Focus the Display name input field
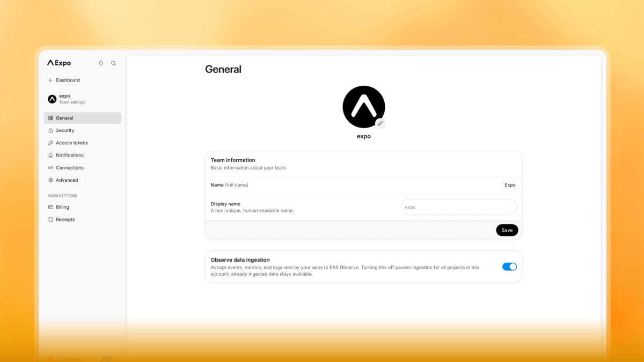Image resolution: width=644 pixels, height=362 pixels. [x=459, y=207]
